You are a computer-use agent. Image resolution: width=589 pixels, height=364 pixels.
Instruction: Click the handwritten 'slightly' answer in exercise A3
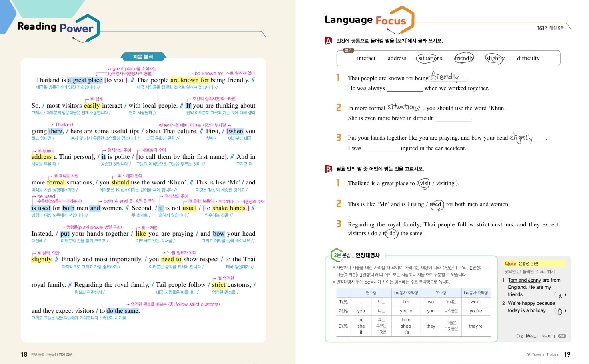coord(521,138)
